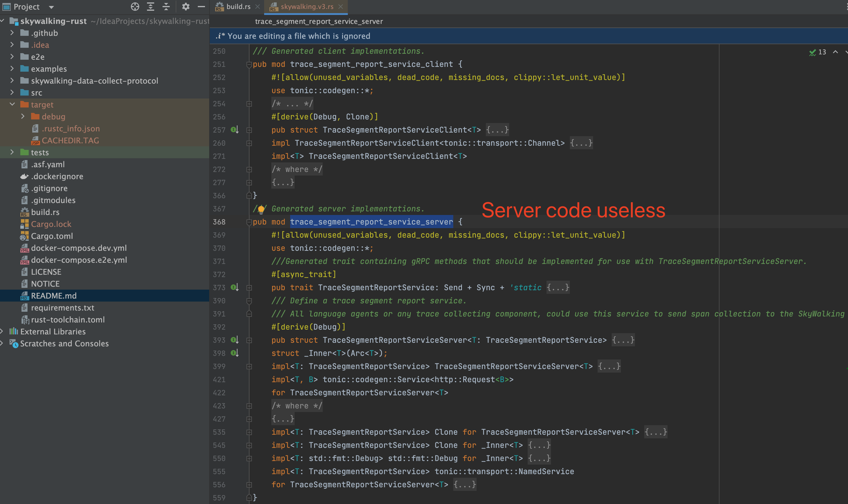The width and height of the screenshot is (848, 504).
Task: Hide Project tool window with minus icon
Action: point(201,7)
